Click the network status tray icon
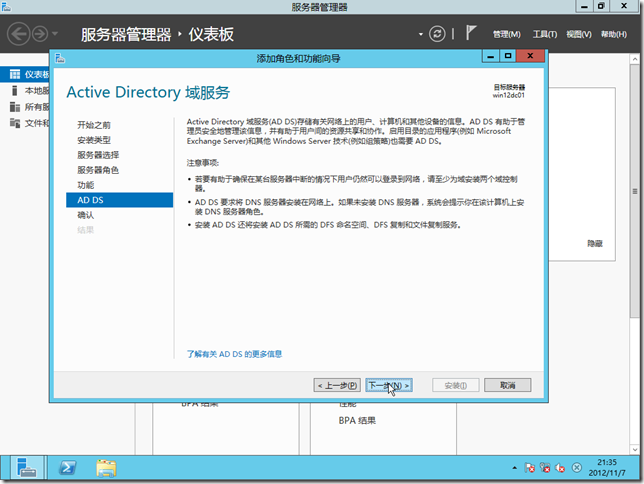644x484 pixels. 545,468
